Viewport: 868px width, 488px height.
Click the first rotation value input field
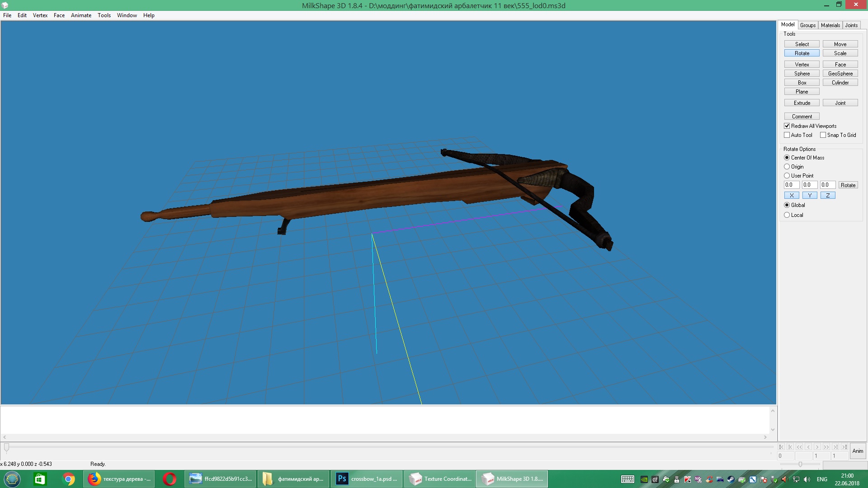point(791,185)
